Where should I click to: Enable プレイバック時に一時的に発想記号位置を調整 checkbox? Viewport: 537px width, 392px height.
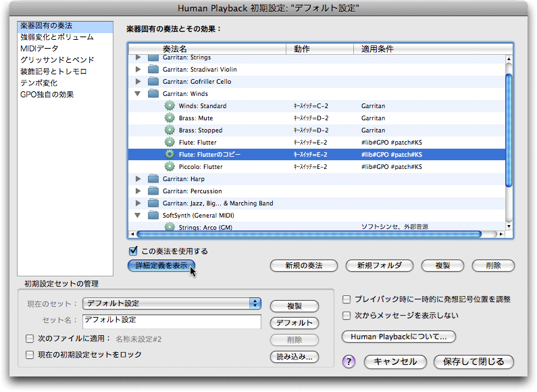point(347,299)
